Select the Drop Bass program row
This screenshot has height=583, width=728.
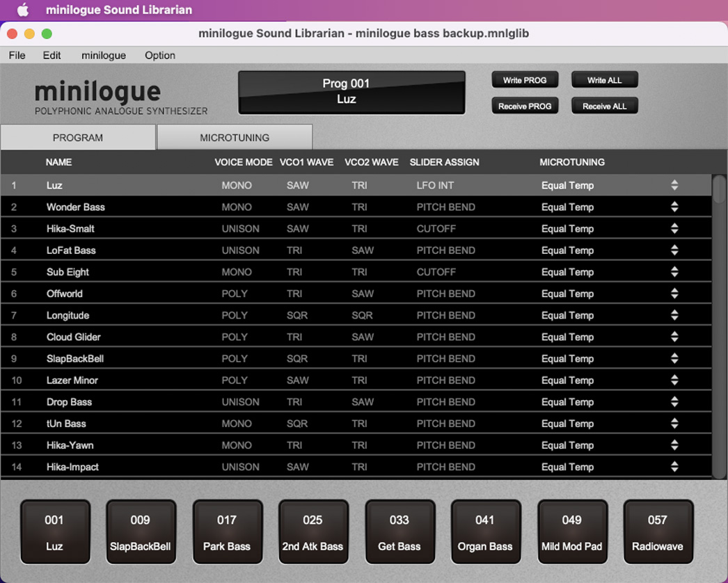point(356,401)
